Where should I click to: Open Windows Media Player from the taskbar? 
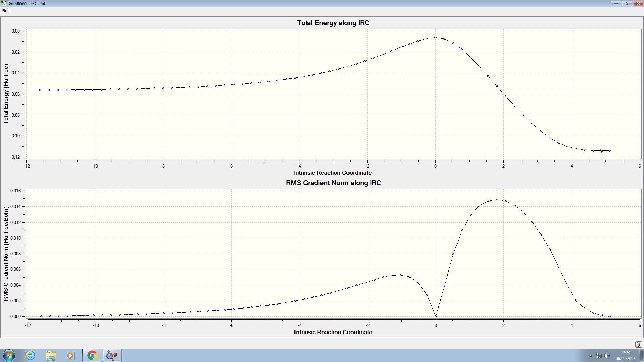point(71,355)
